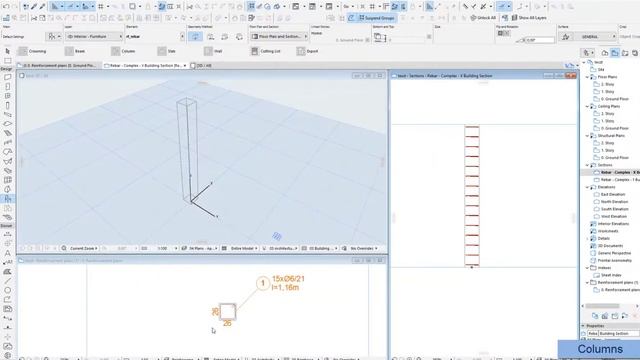Switch to the Rebar - Complex Building Section tab

coord(145,65)
